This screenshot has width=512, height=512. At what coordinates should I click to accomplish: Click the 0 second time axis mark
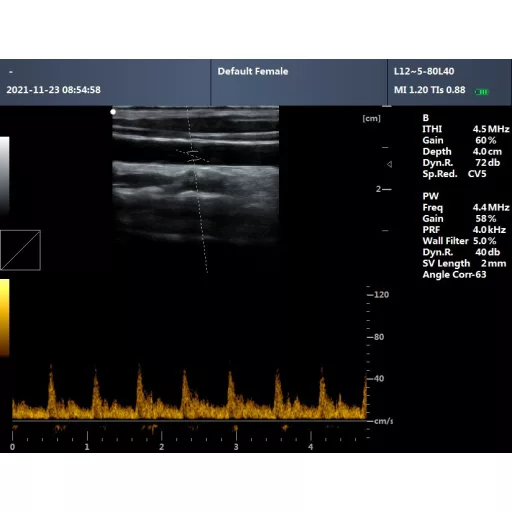pyautogui.click(x=12, y=447)
